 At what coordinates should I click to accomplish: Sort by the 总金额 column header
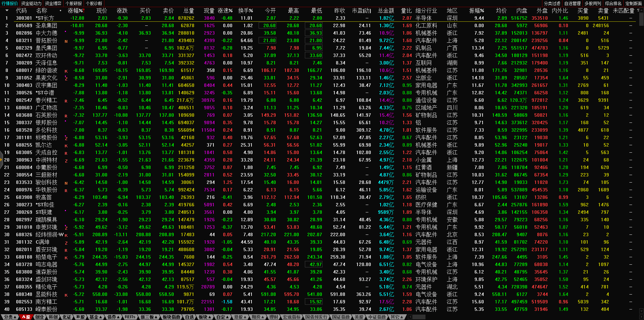pyautogui.click(x=386, y=11)
